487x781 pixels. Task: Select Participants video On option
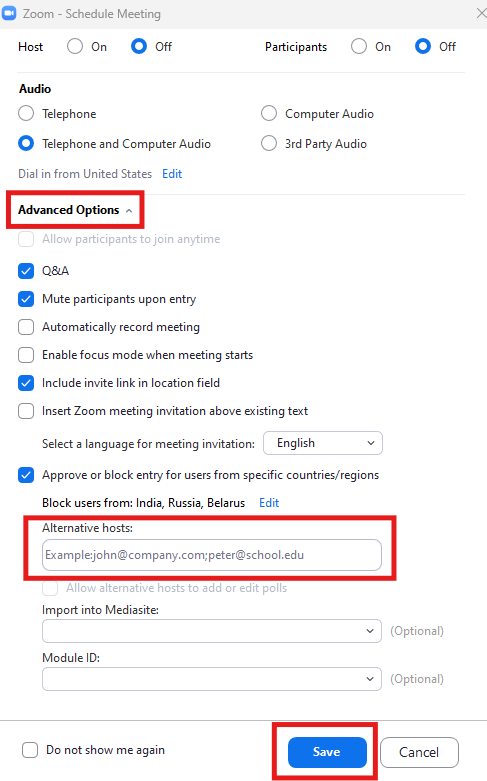coord(359,46)
